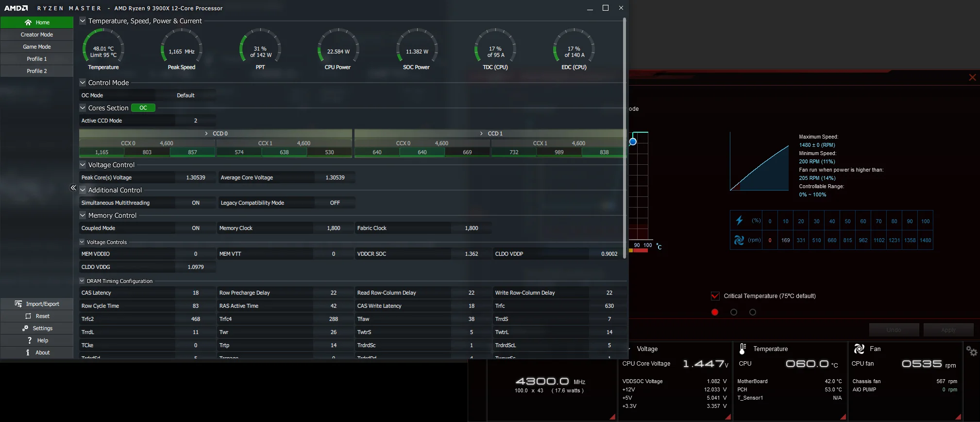
Task: Go to the Home view in Ryzen Master
Action: coord(37,22)
